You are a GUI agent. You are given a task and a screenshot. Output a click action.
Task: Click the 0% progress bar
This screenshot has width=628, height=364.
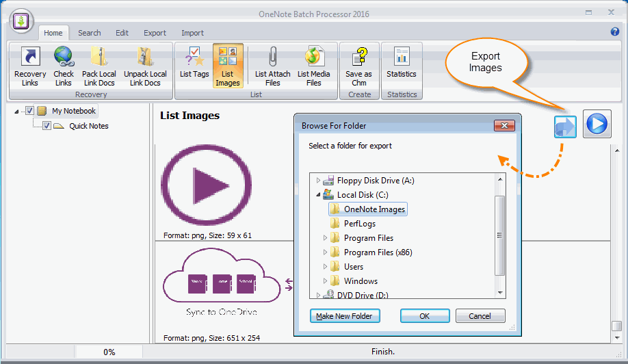109,352
